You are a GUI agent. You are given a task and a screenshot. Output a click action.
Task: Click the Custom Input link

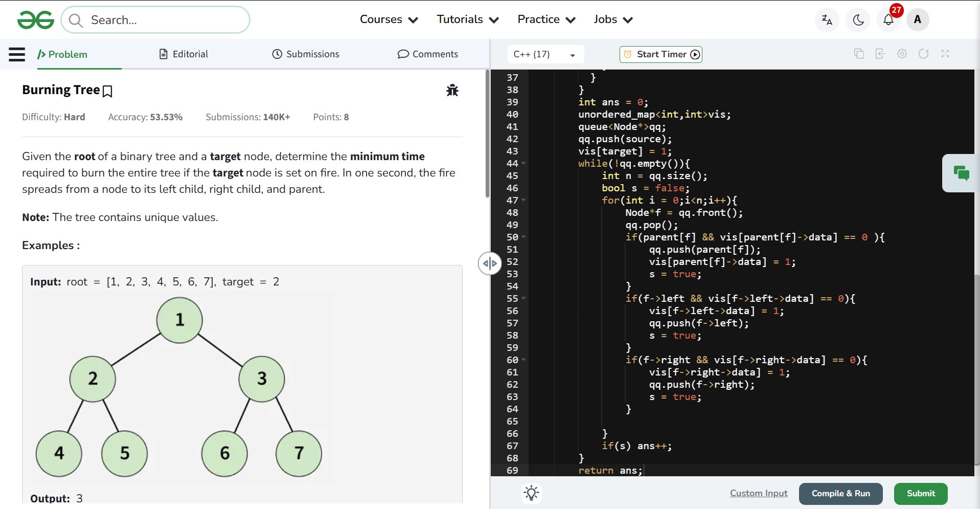point(758,493)
